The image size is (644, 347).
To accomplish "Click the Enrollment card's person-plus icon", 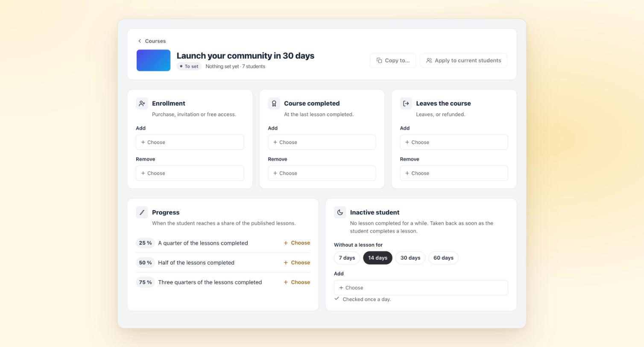I will pos(142,103).
